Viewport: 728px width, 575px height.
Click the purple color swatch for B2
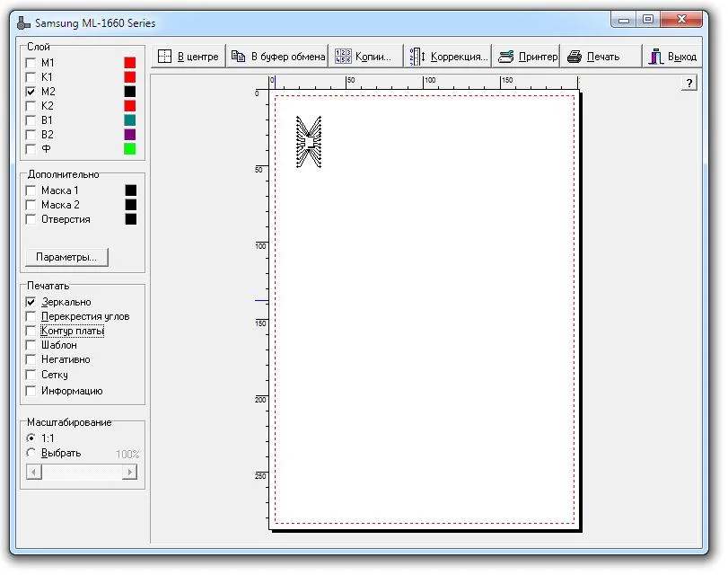(130, 135)
